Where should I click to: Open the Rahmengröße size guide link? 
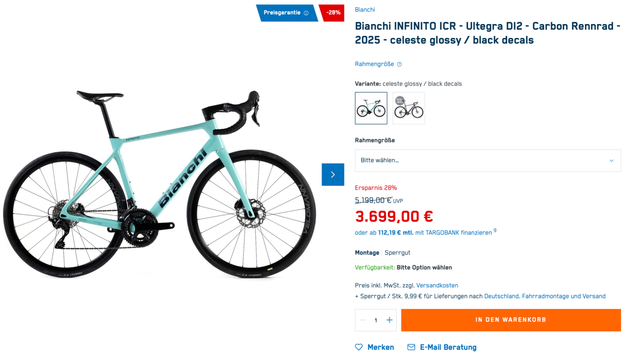[374, 64]
